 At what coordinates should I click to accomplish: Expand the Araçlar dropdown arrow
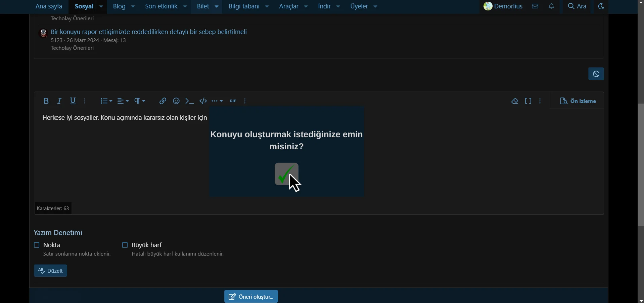(307, 6)
